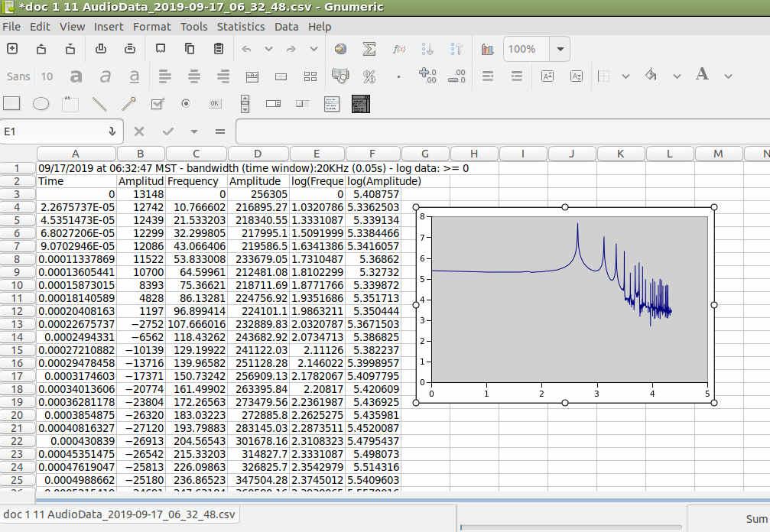Click the Print icon in the toolbar
The width and height of the screenshot is (770, 532).
100,49
